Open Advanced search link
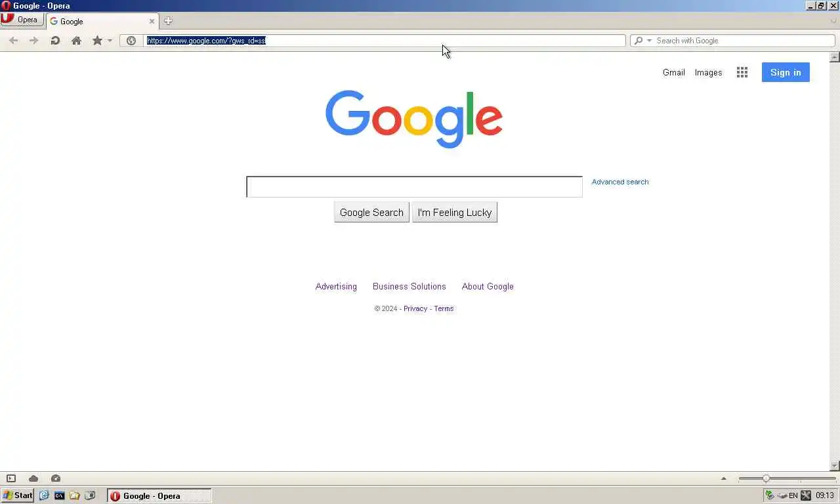This screenshot has height=504, width=840. tap(620, 182)
